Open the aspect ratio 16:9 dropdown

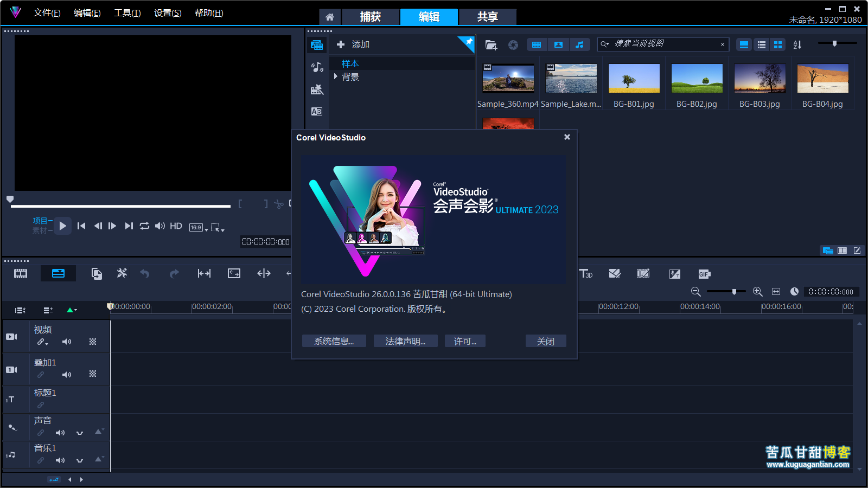point(199,228)
